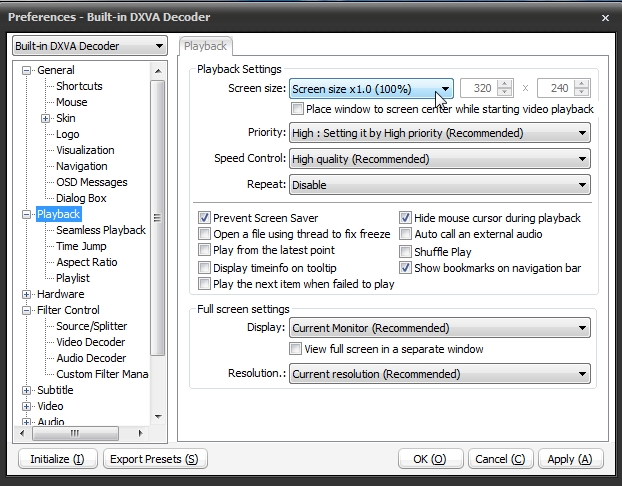Expand the Skin tree node
This screenshot has height=486, width=622.
pos(46,118)
